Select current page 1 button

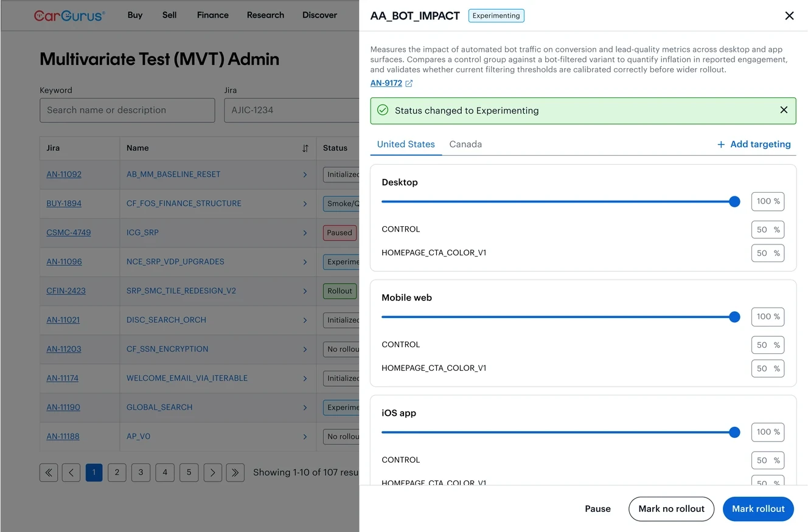(x=94, y=472)
